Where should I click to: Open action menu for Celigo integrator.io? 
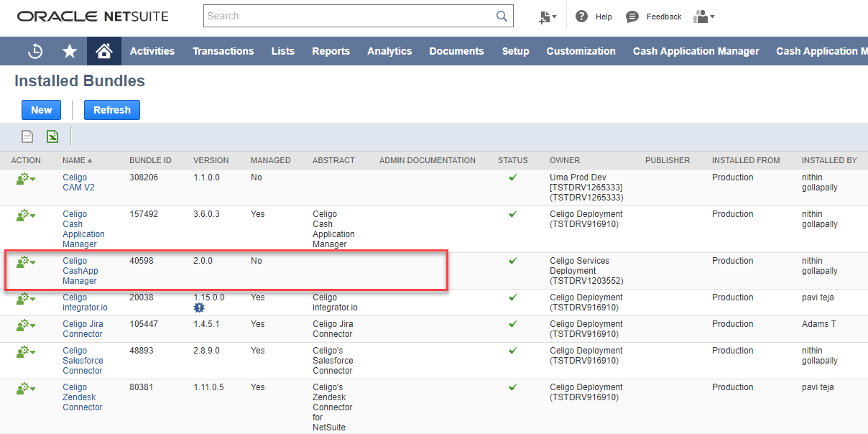[26, 299]
